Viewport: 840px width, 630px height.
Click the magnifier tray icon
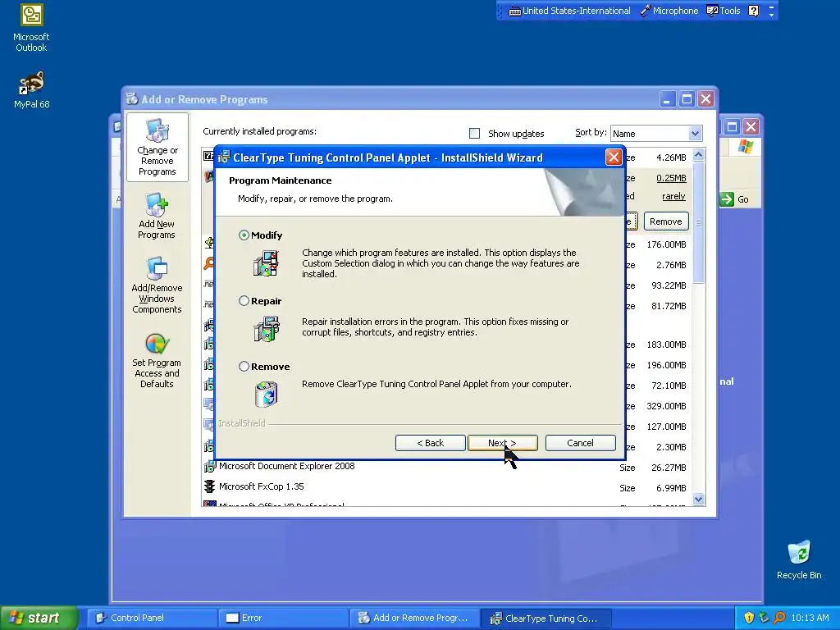click(780, 618)
